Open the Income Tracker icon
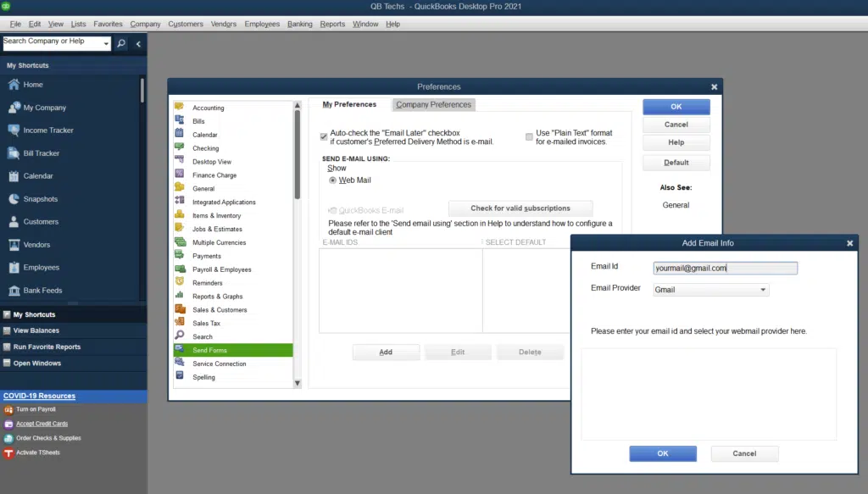The height and width of the screenshot is (494, 868). pyautogui.click(x=14, y=130)
